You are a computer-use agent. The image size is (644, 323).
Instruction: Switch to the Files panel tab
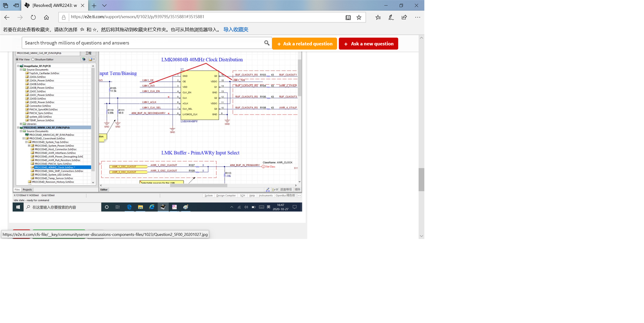[x=17, y=189]
